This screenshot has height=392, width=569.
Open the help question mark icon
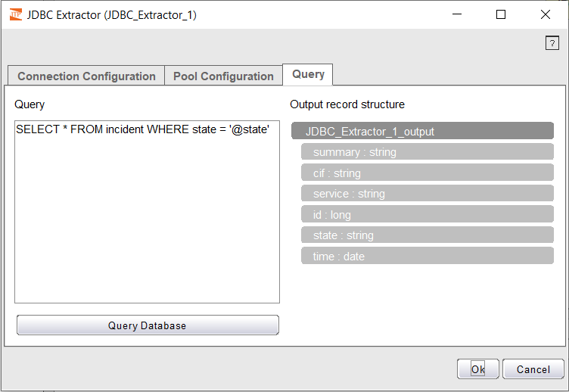[552, 43]
